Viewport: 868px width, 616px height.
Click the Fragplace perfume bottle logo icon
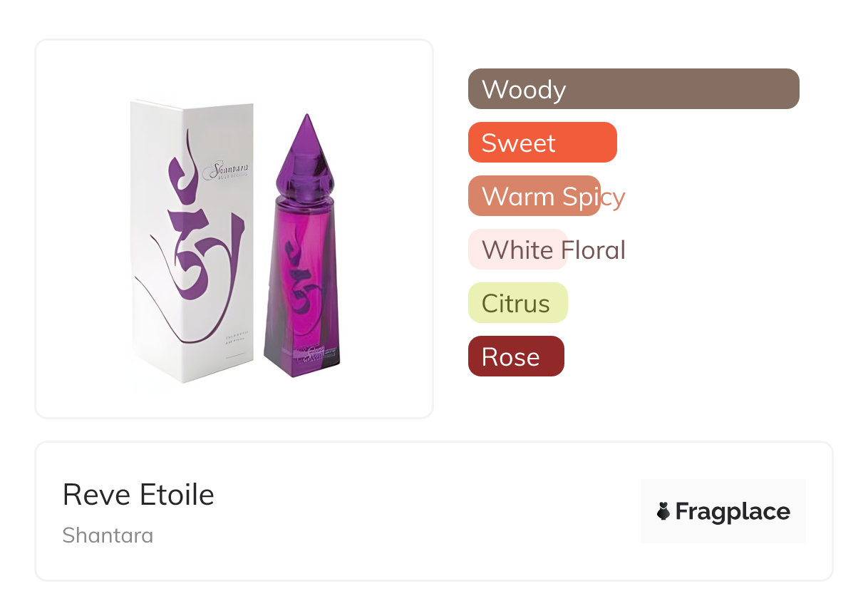click(x=664, y=511)
